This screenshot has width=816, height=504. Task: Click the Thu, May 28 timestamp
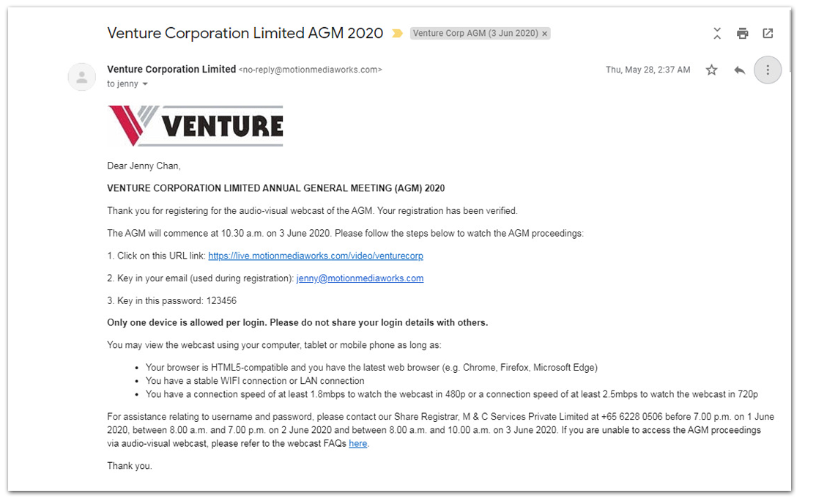coord(648,70)
